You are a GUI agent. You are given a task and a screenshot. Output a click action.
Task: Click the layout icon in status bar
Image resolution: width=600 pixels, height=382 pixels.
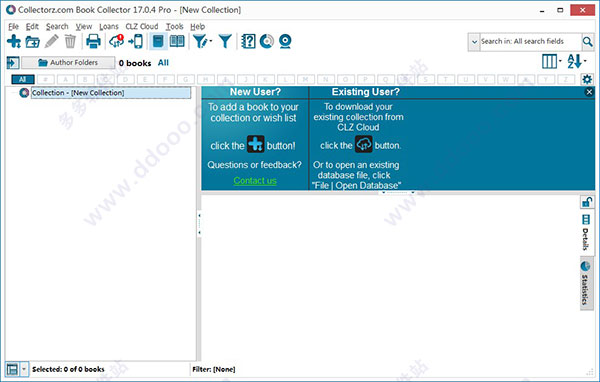coord(12,369)
